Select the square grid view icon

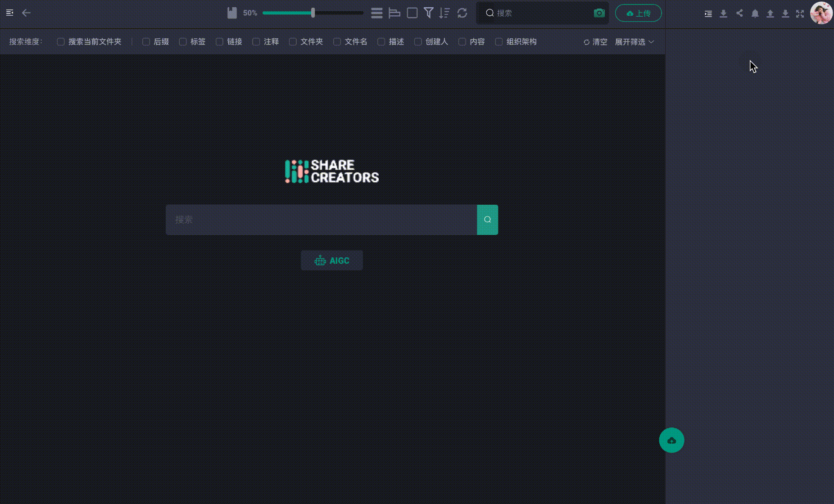click(412, 13)
